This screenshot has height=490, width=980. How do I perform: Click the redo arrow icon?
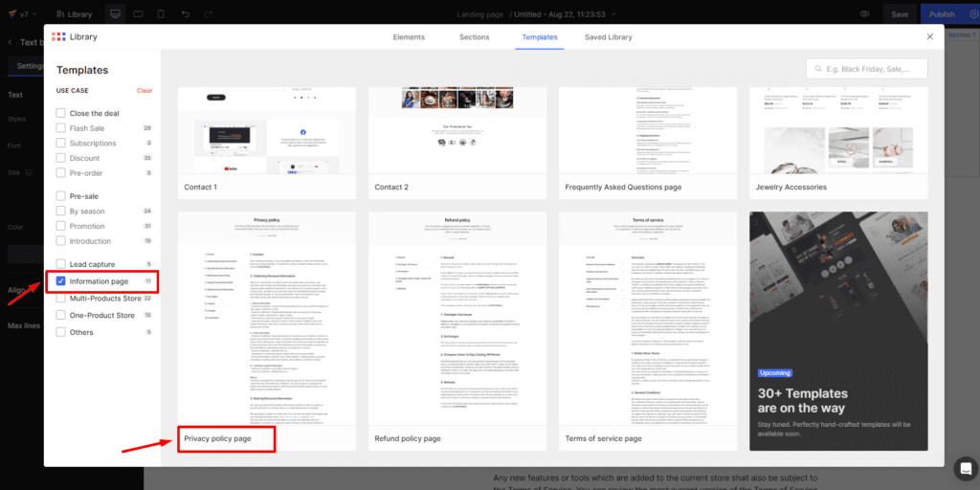click(x=208, y=13)
